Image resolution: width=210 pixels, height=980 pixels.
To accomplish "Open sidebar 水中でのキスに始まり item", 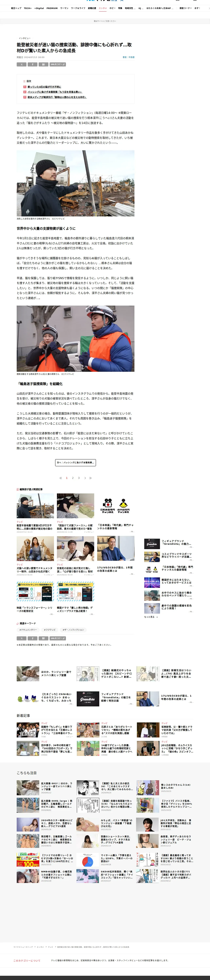I will (x=168, y=595).
